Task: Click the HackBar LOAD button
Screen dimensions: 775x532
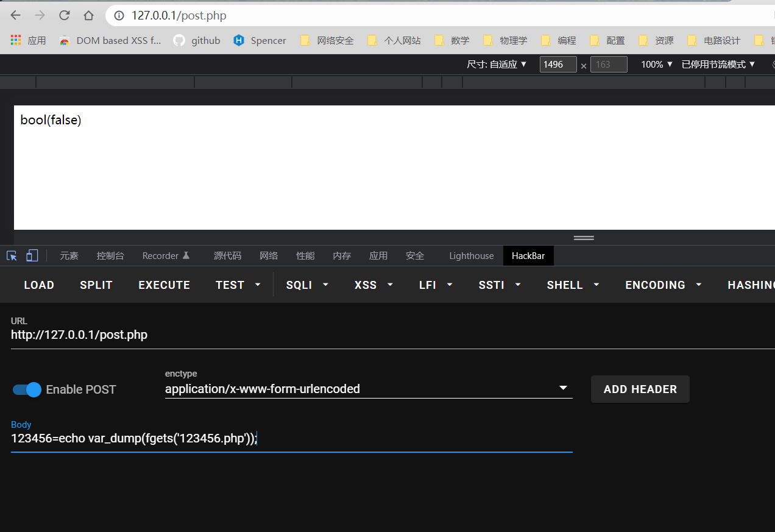Action: coord(39,285)
